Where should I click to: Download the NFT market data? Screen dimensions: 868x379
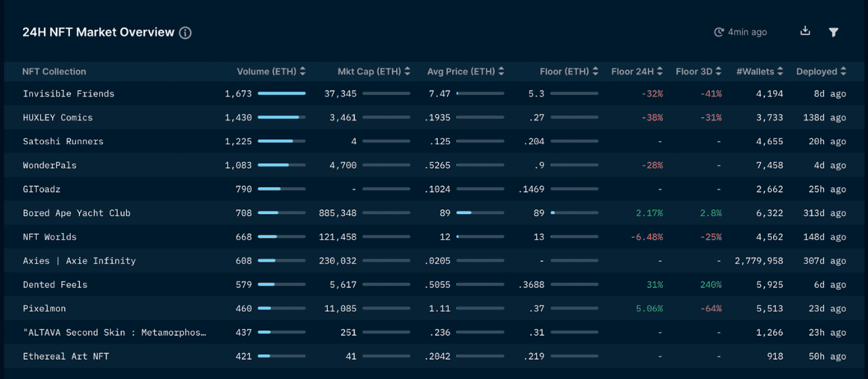805,31
